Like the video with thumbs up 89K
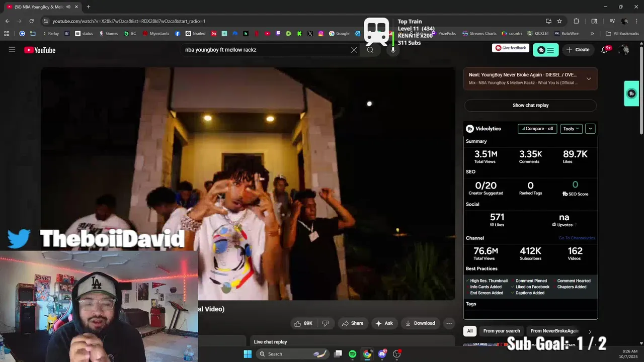This screenshot has width=644, height=362. click(x=303, y=323)
